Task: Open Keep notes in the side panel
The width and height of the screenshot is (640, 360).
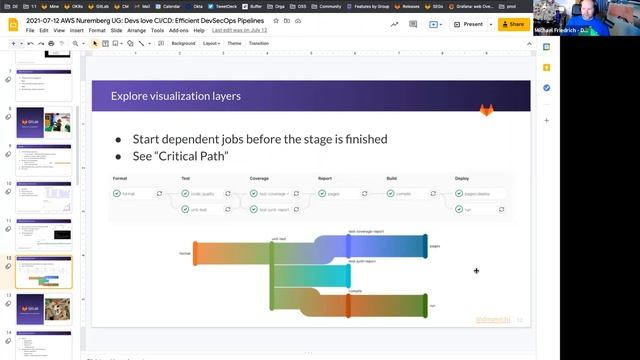Action: pyautogui.click(x=547, y=67)
